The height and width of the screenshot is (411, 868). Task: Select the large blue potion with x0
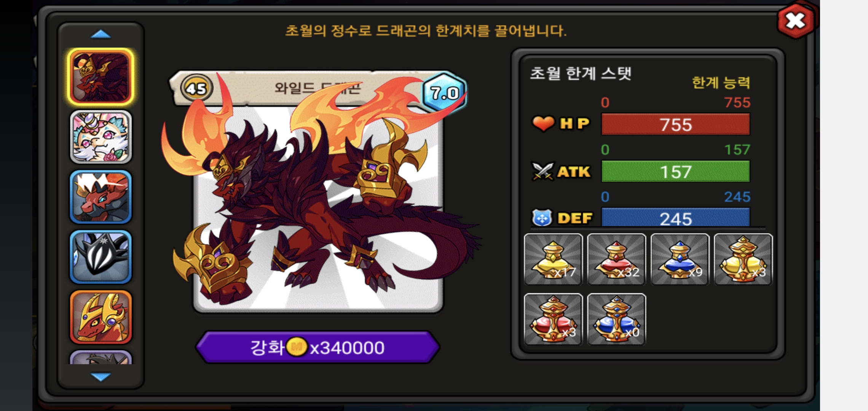coord(616,319)
